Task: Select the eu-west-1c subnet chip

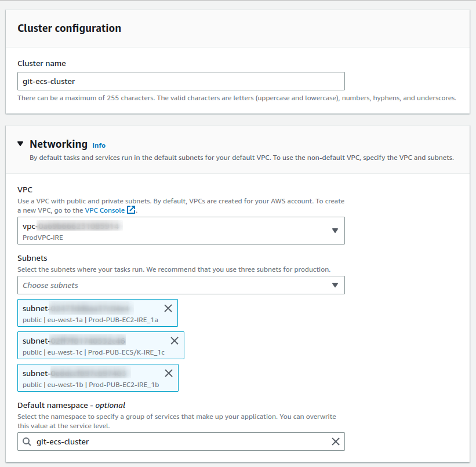Action: [x=90, y=345]
